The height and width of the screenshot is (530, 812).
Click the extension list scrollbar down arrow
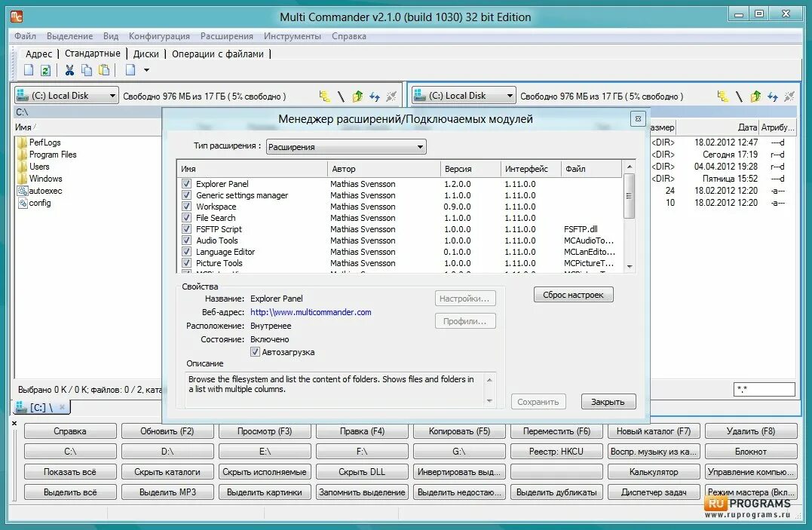point(630,267)
